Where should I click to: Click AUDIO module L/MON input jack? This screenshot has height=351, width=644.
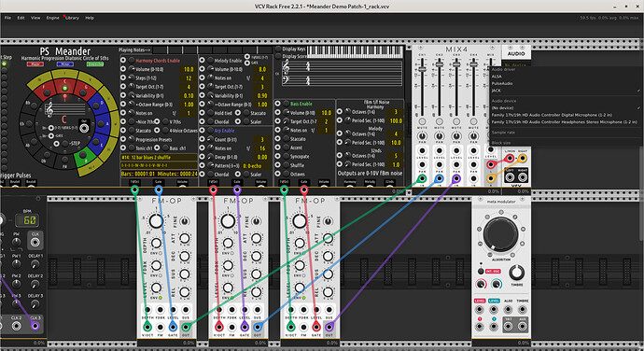point(510,159)
